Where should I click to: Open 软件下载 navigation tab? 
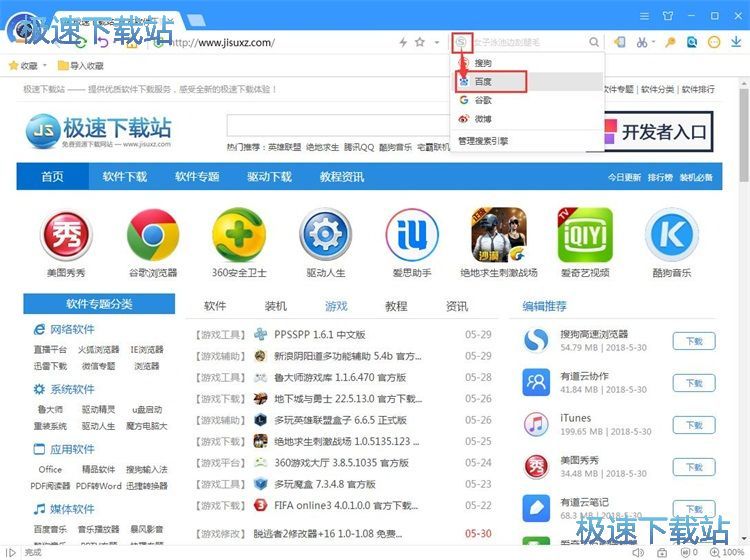[x=124, y=176]
